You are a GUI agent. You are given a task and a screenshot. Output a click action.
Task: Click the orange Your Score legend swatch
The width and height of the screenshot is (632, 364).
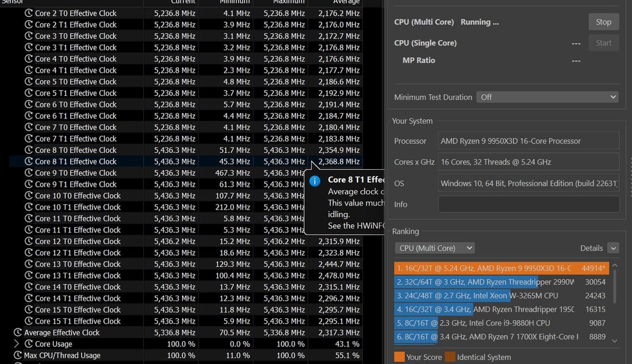tap(399, 357)
